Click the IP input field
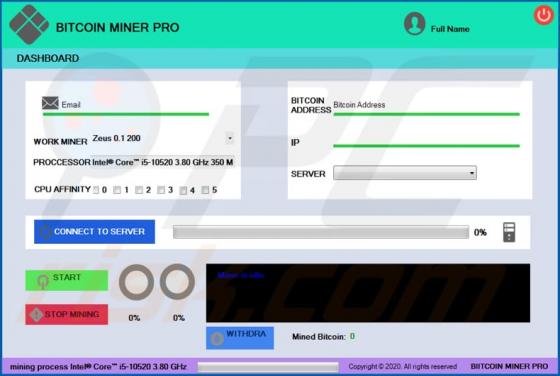560x376 pixels. pos(426,141)
